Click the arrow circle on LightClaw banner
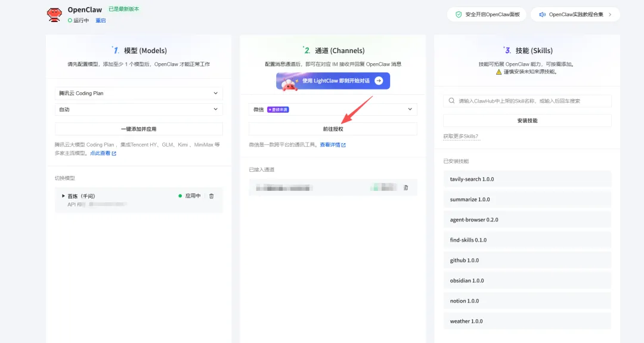 click(x=379, y=81)
